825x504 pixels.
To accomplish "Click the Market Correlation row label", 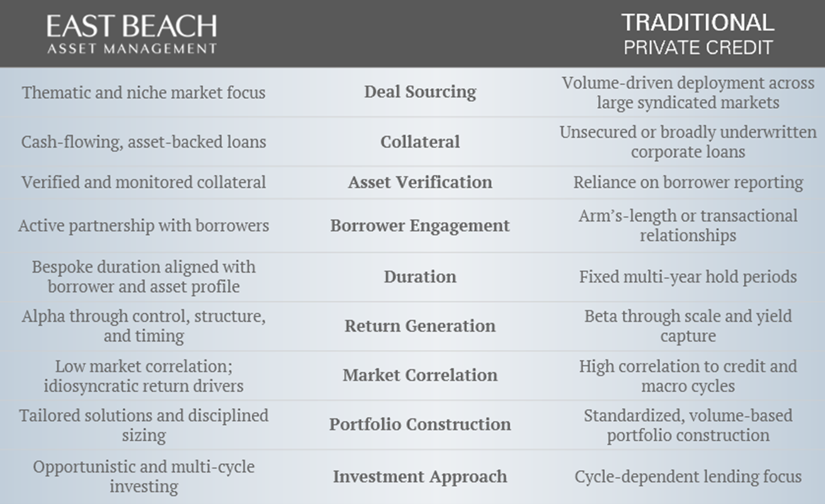I will [420, 375].
